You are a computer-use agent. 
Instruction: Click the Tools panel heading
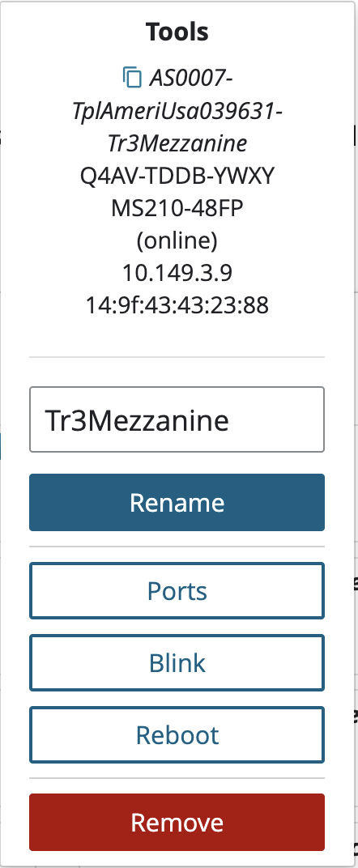(x=177, y=32)
